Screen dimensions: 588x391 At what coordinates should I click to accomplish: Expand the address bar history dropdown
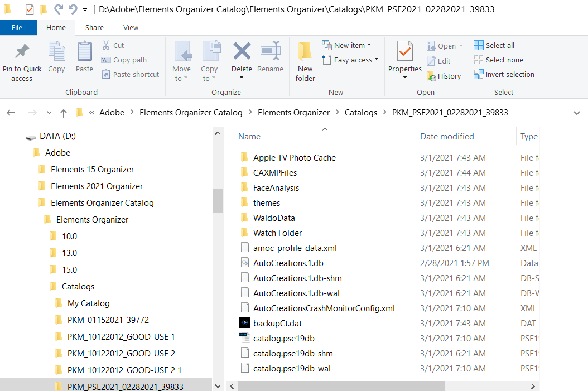[x=577, y=113]
